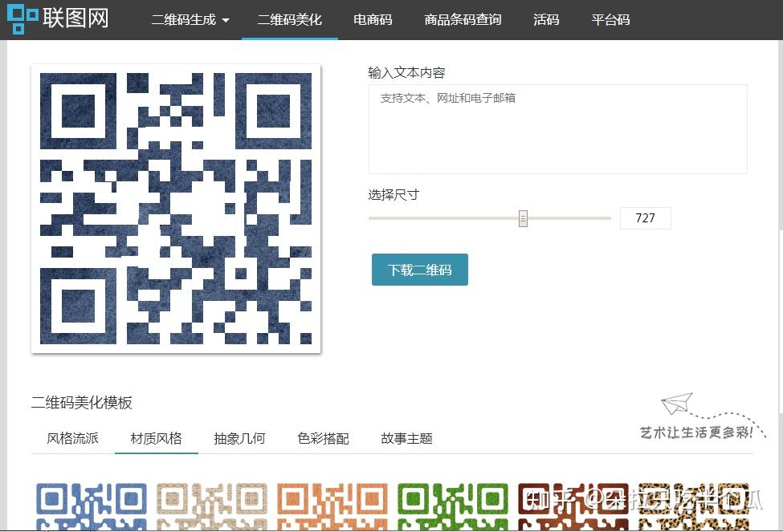Choose the orange wood QR template

tap(332, 506)
